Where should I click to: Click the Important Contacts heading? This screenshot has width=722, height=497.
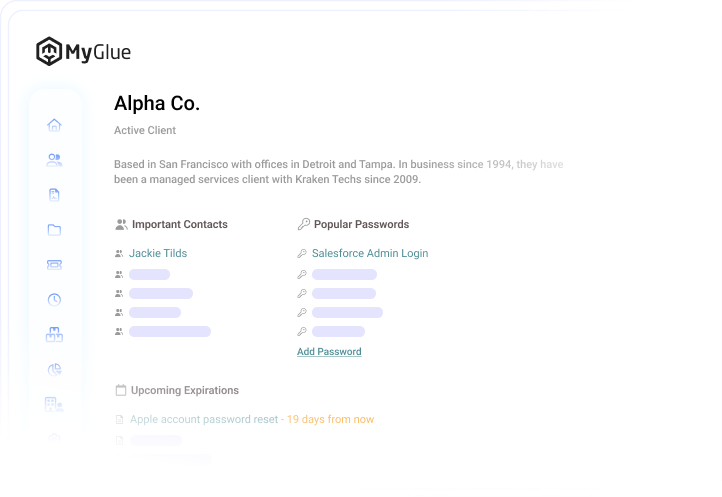tap(180, 224)
